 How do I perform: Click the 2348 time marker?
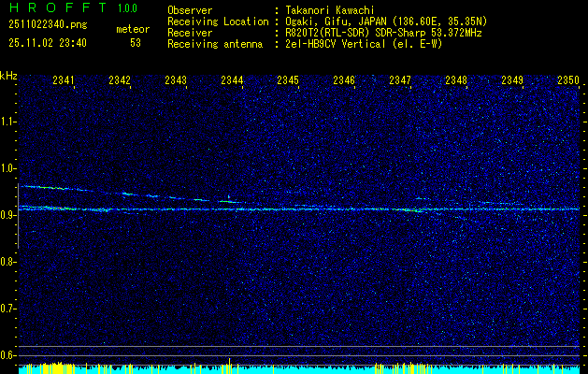pyautogui.click(x=456, y=79)
